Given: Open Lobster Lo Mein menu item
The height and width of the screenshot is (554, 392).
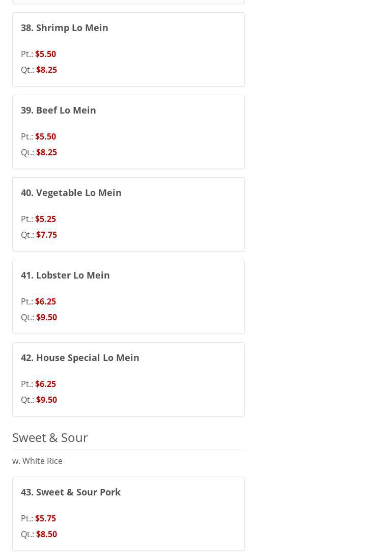Looking at the screenshot, I should 65,275.
